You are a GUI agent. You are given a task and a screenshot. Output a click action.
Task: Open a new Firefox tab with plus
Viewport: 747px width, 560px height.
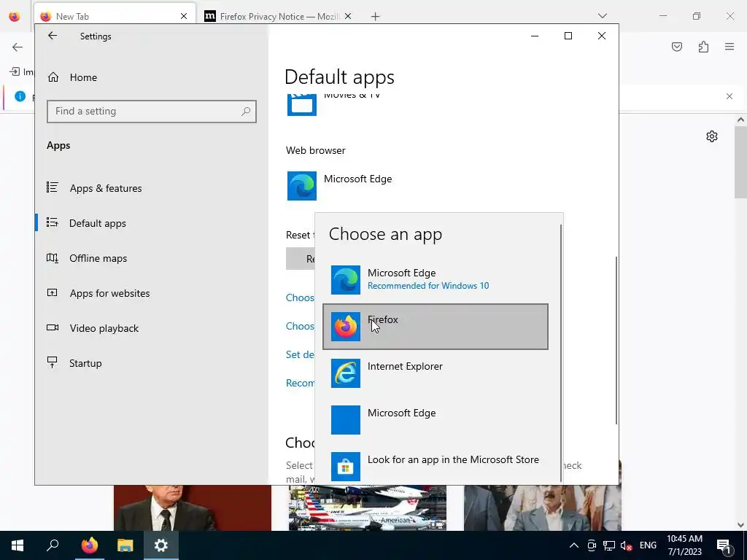click(x=376, y=17)
